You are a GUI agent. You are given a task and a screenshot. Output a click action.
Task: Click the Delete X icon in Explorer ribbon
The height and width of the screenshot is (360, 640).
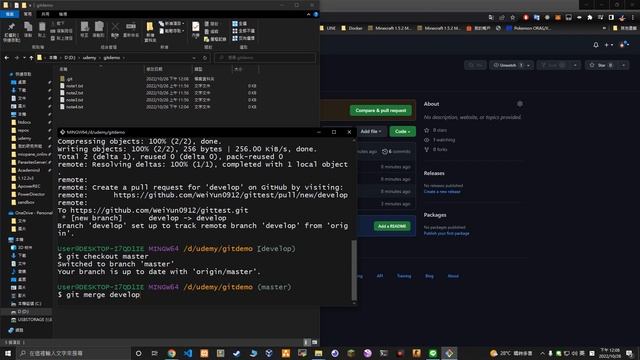pyautogui.click(x=115, y=27)
